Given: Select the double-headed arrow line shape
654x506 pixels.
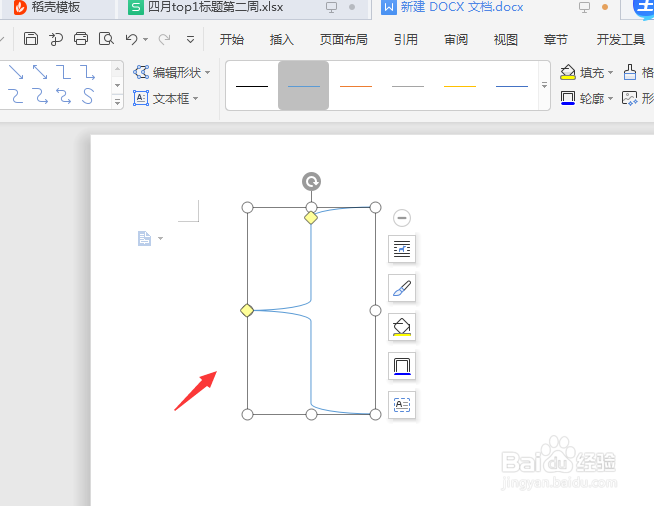Looking at the screenshot, I should point(40,72).
